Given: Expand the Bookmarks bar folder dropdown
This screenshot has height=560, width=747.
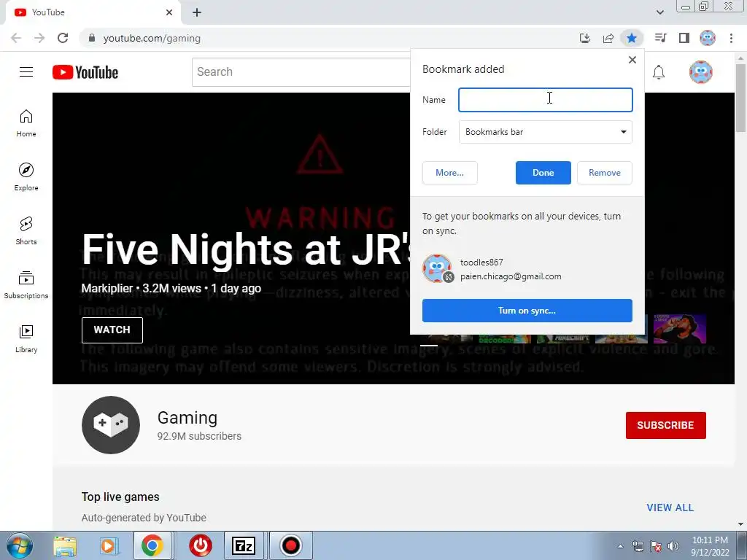Looking at the screenshot, I should coord(546,132).
